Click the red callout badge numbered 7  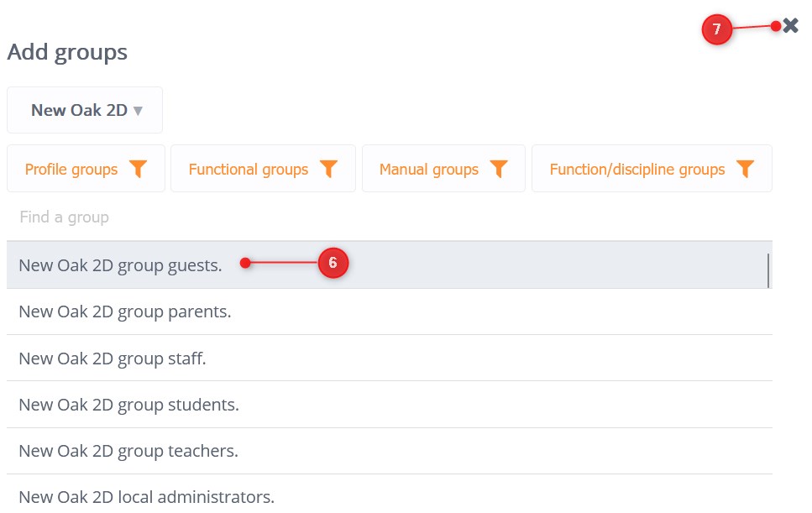click(717, 29)
